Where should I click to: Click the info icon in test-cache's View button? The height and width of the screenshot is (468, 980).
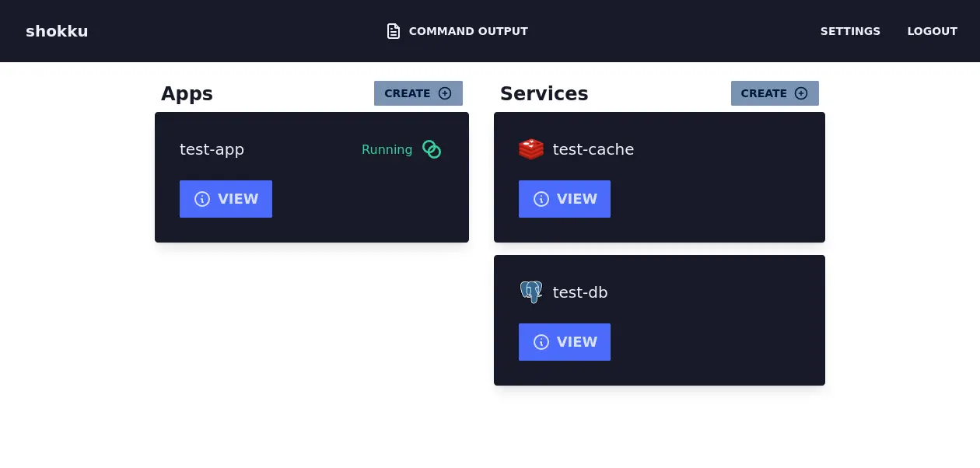[541, 199]
